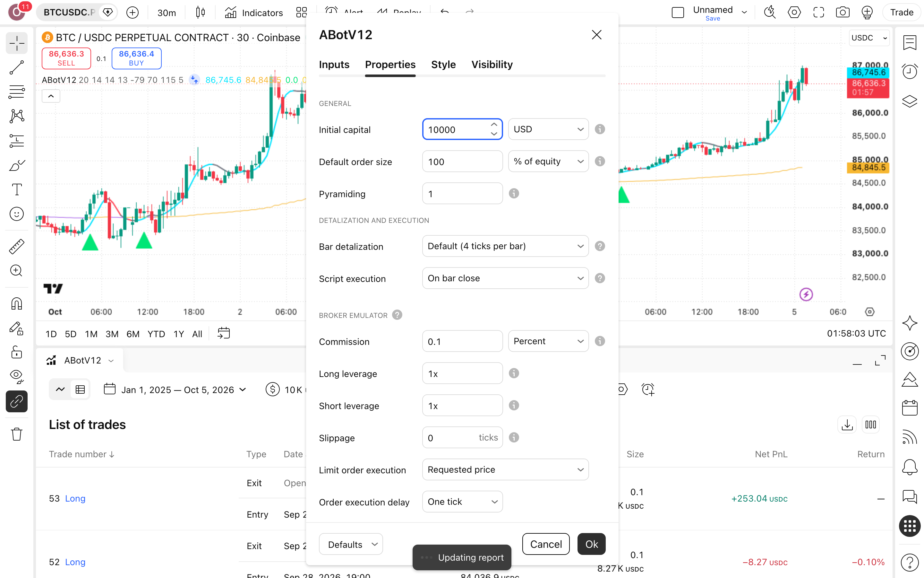
Task: Open the Defaults menu button
Action: tap(351, 544)
